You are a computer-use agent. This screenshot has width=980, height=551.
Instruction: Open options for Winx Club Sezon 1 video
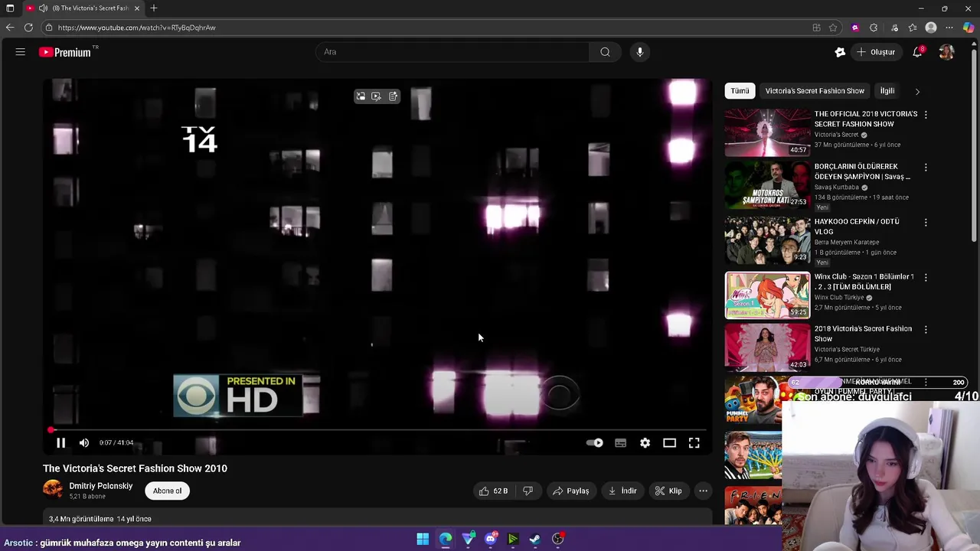(x=926, y=277)
